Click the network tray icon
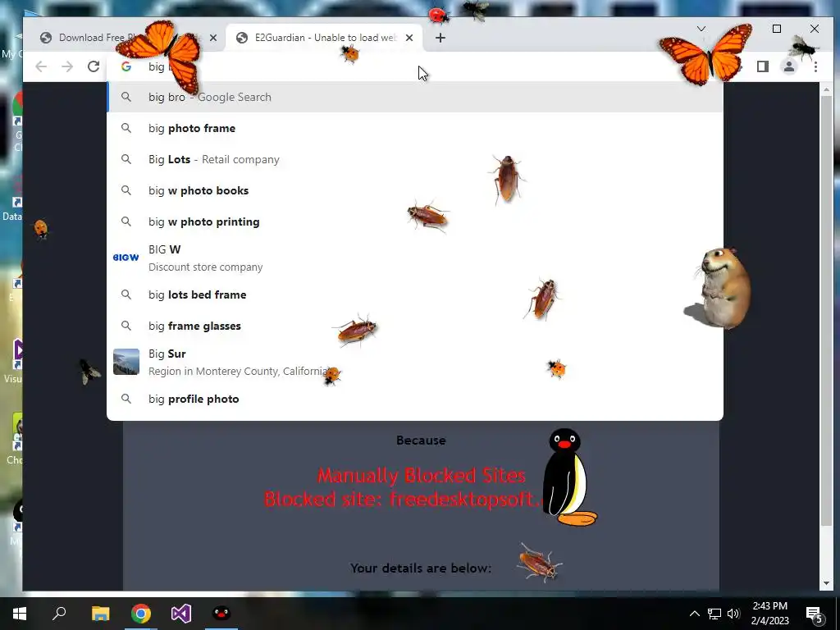Viewport: 840px width, 630px height. pyautogui.click(x=714, y=614)
